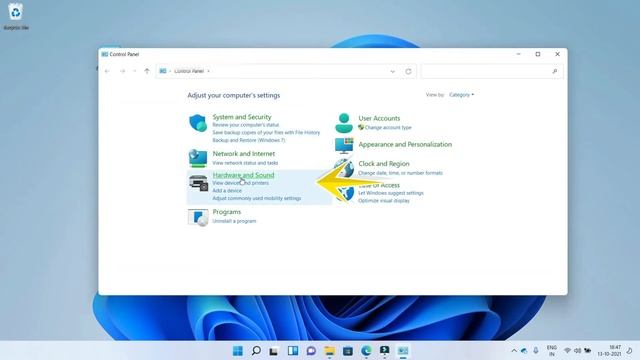Screen dimensions: 640x360
Task: Open Task View from the taskbar
Action: click(x=274, y=351)
